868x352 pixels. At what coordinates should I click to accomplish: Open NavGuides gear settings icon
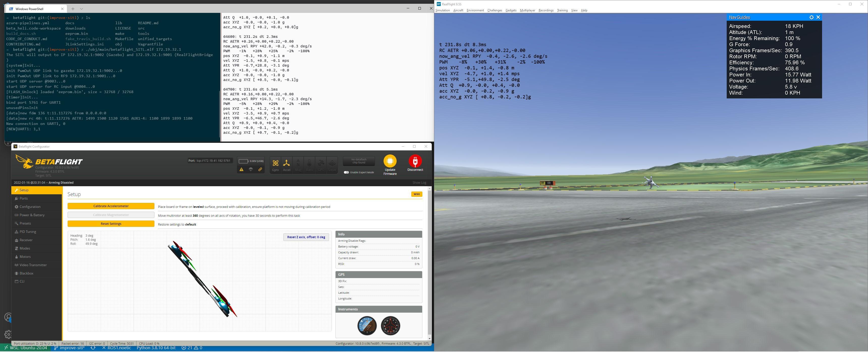[x=811, y=17]
